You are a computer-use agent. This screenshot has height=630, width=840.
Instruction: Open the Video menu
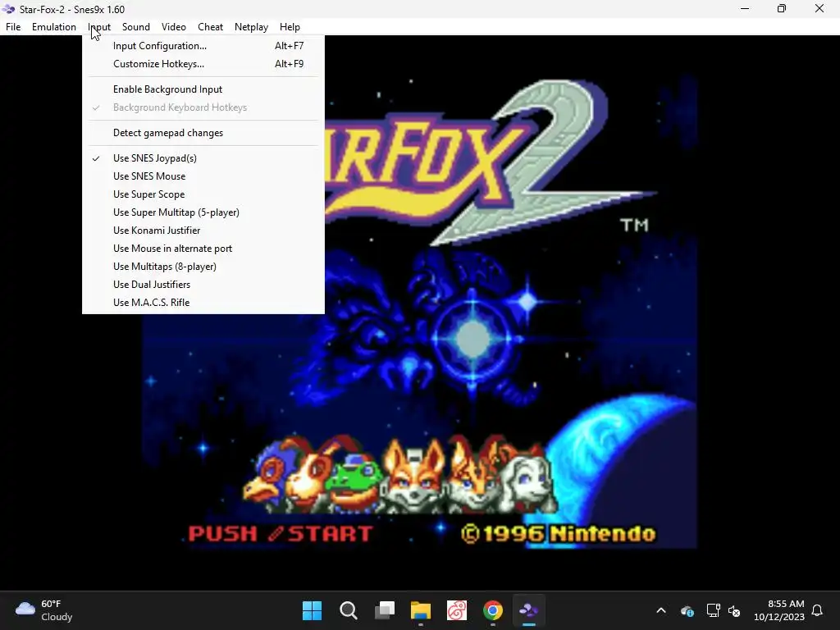[x=174, y=27]
